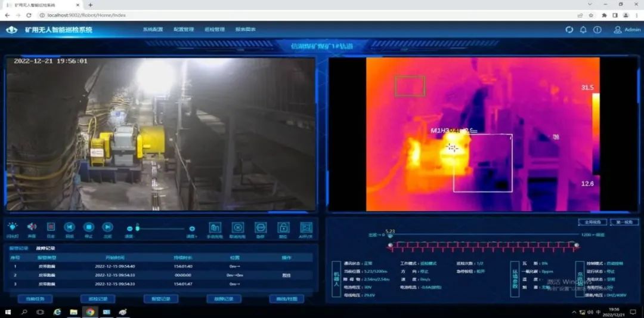The height and width of the screenshot is (318, 644).
Task: Click the current task (当前任务) button
Action: pos(35,299)
